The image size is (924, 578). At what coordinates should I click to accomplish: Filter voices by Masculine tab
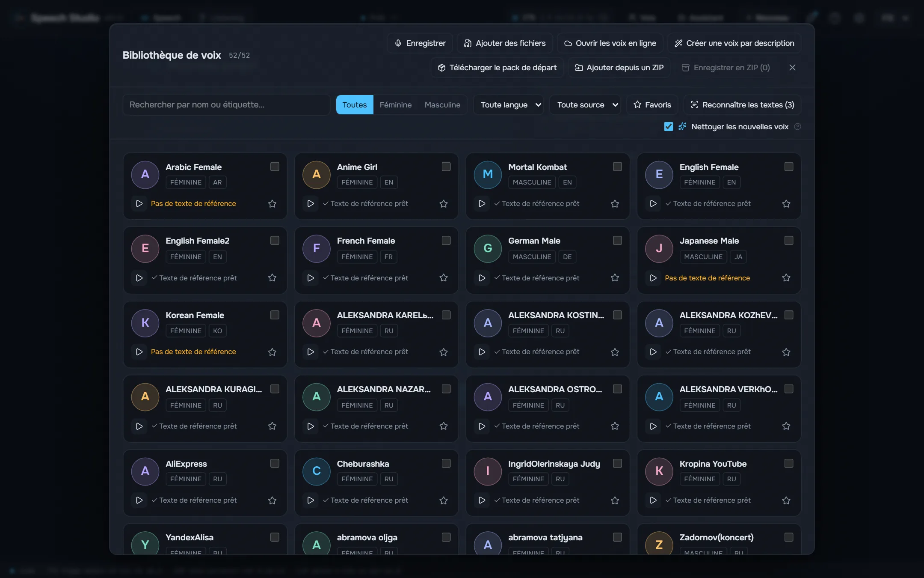click(x=442, y=105)
